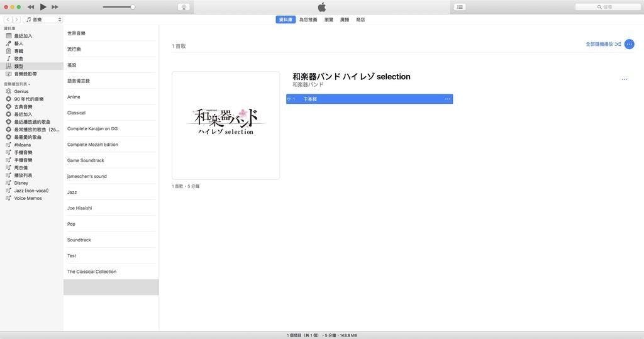Viewport: 644px width, 339px height.
Task: Switch to the 商店 tab
Action: [x=360, y=19]
